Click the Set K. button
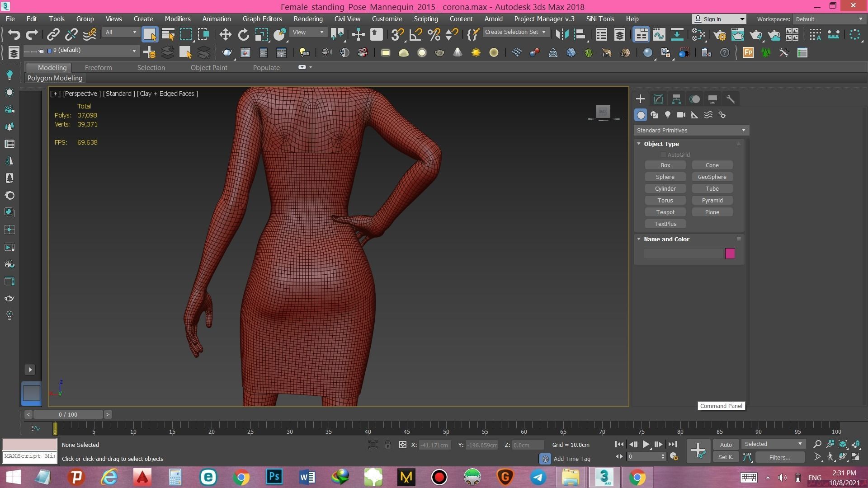Viewport: 868px width, 488px height. click(726, 457)
